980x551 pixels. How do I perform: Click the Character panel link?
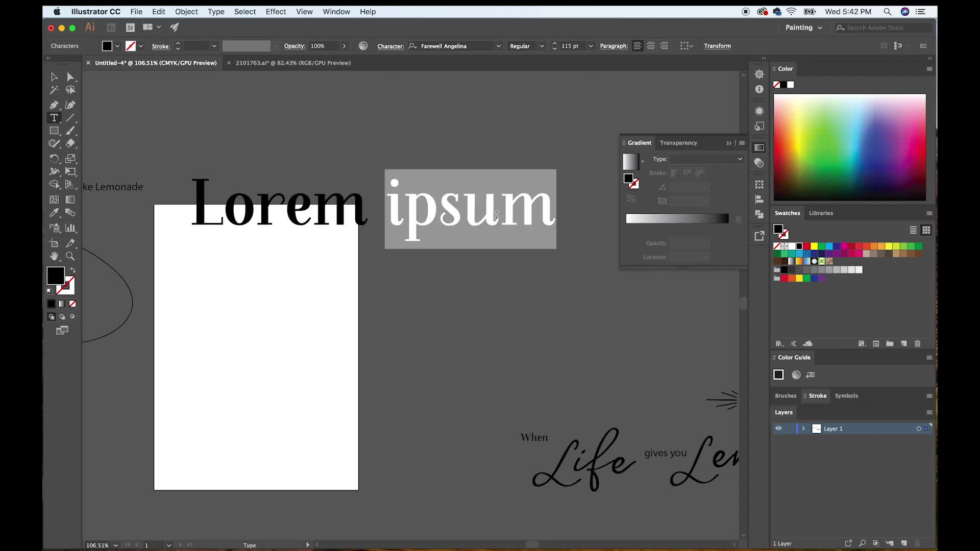(390, 46)
